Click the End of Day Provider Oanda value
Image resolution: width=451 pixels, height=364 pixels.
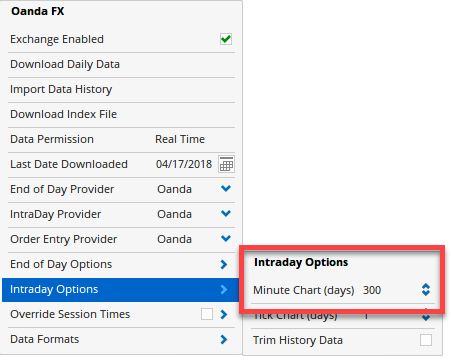(x=174, y=189)
